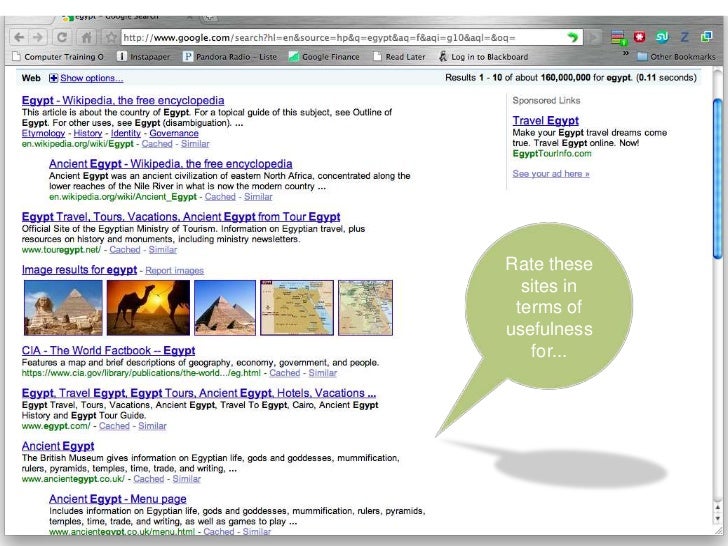The width and height of the screenshot is (728, 546).
Task: Open Cached link for www.touregypt.net
Action: (x=125, y=250)
